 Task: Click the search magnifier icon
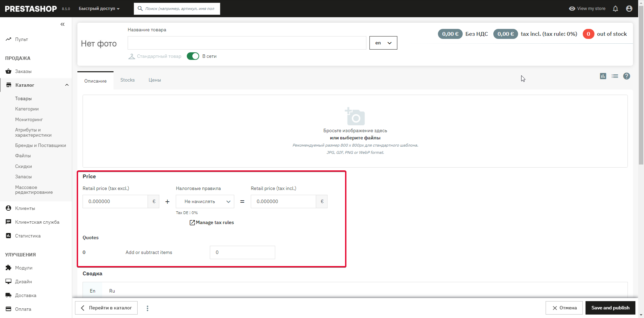pyautogui.click(x=140, y=9)
